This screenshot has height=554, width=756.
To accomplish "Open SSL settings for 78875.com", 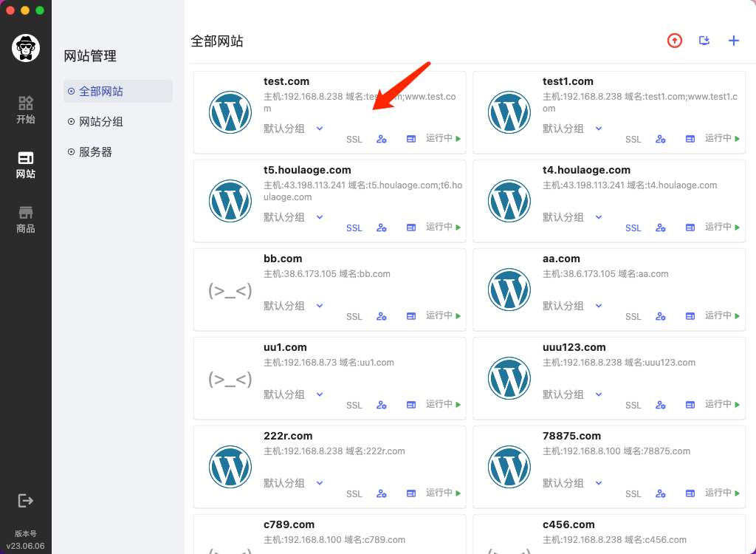I will point(633,493).
